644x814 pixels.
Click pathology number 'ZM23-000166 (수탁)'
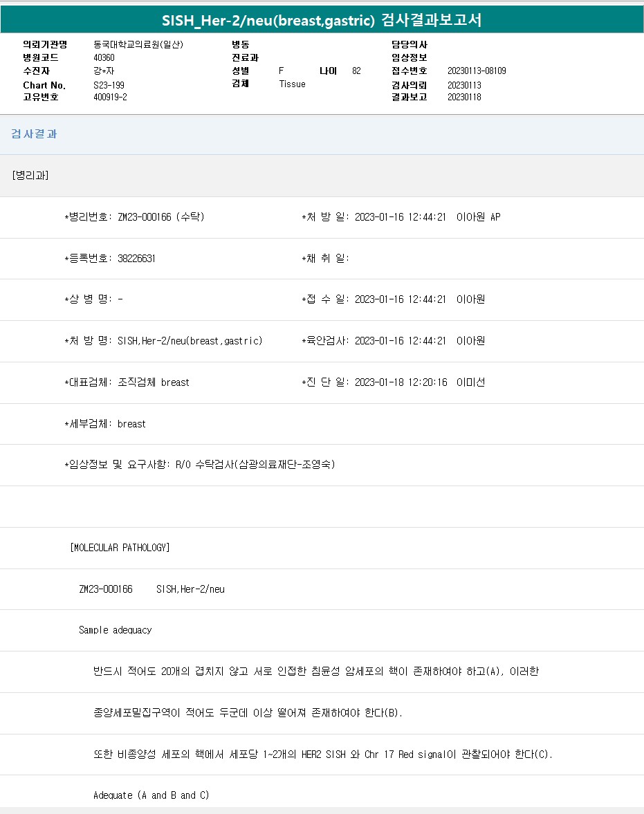coord(161,217)
